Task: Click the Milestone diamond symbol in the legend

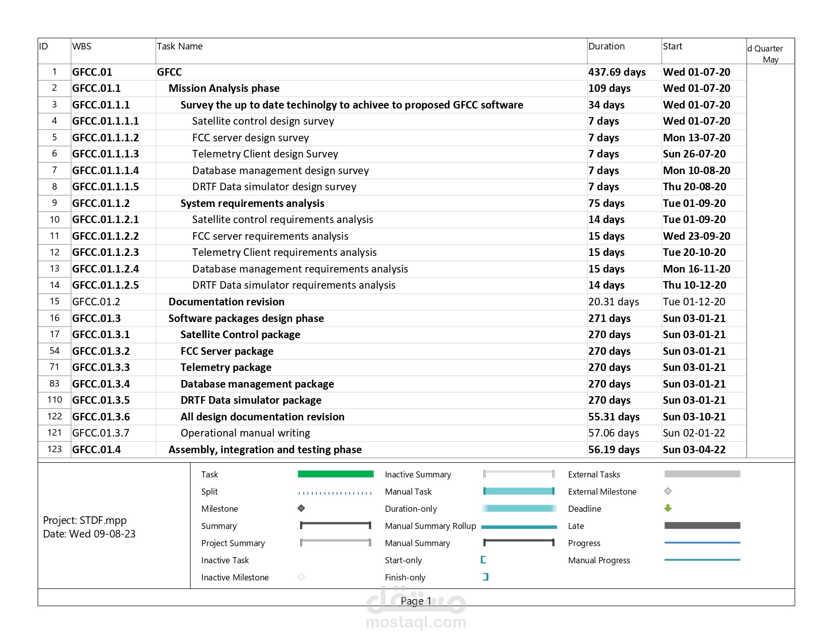Action: click(302, 509)
